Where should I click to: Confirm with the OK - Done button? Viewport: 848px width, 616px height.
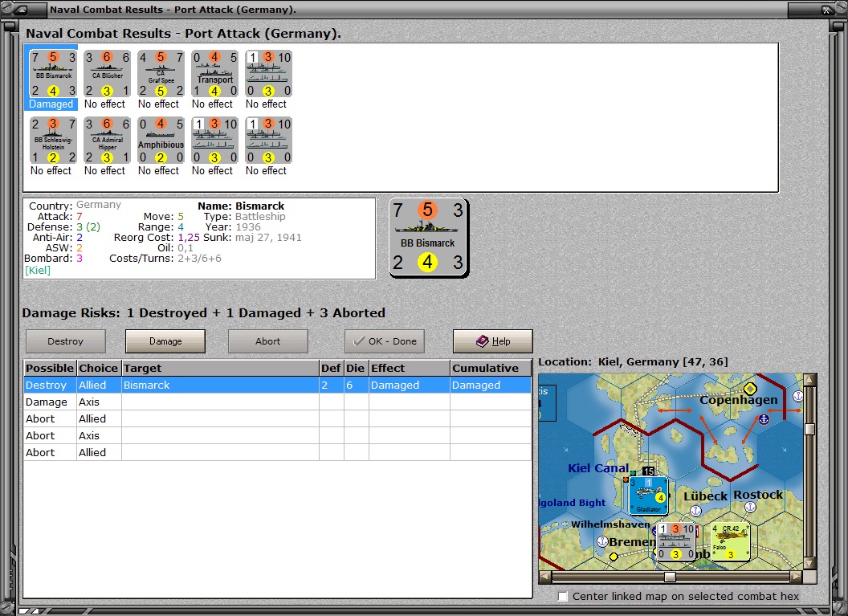385,341
